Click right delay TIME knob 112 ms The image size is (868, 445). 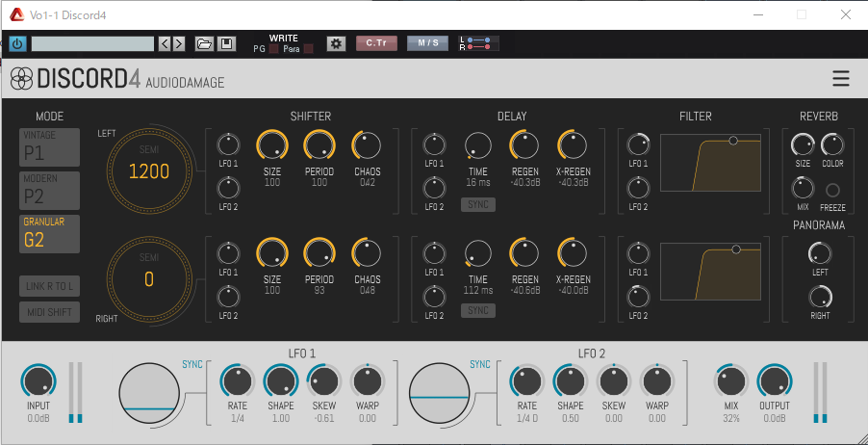click(478, 253)
